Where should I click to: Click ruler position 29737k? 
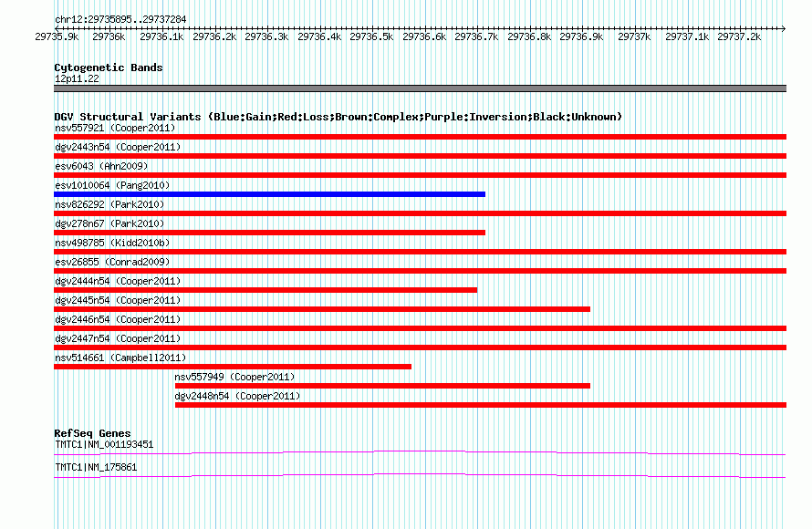[x=634, y=36]
